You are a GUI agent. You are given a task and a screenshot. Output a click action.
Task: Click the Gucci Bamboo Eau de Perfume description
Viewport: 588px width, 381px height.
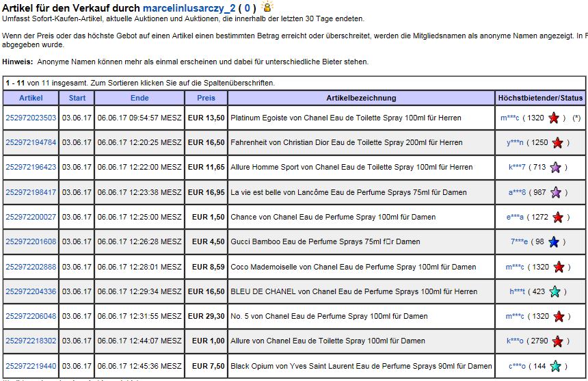pos(325,242)
